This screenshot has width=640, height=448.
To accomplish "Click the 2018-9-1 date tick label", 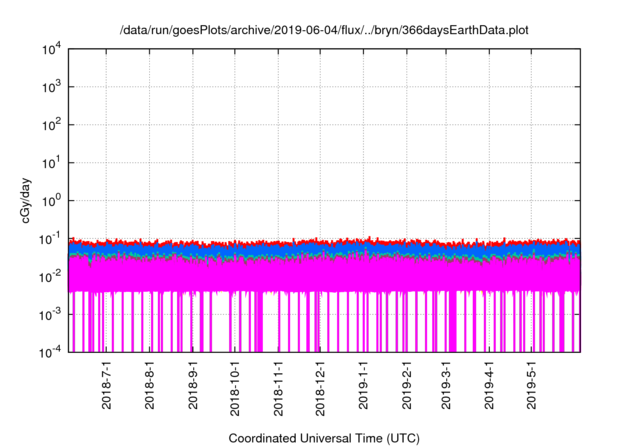I will coord(193,384).
